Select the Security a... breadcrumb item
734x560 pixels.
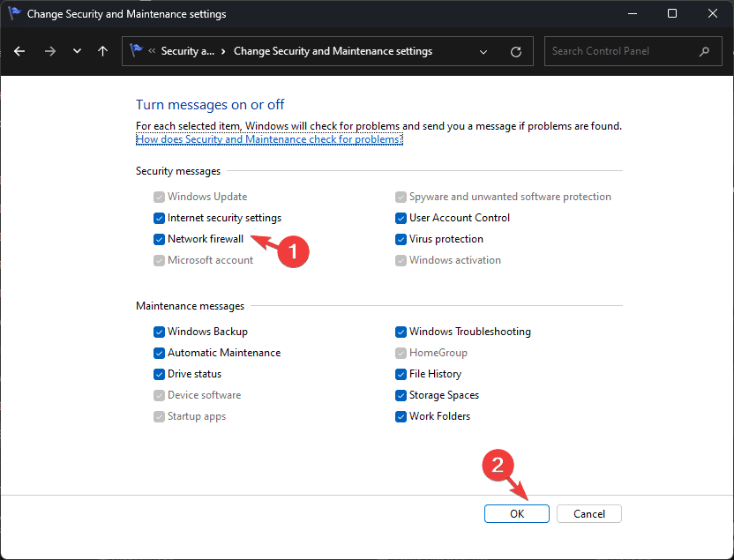click(187, 51)
